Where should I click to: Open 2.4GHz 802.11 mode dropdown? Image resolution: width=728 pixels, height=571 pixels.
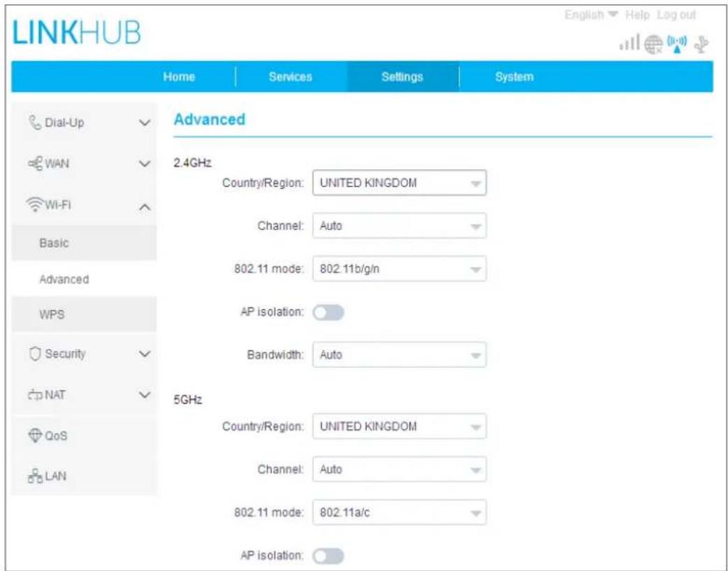click(x=399, y=269)
